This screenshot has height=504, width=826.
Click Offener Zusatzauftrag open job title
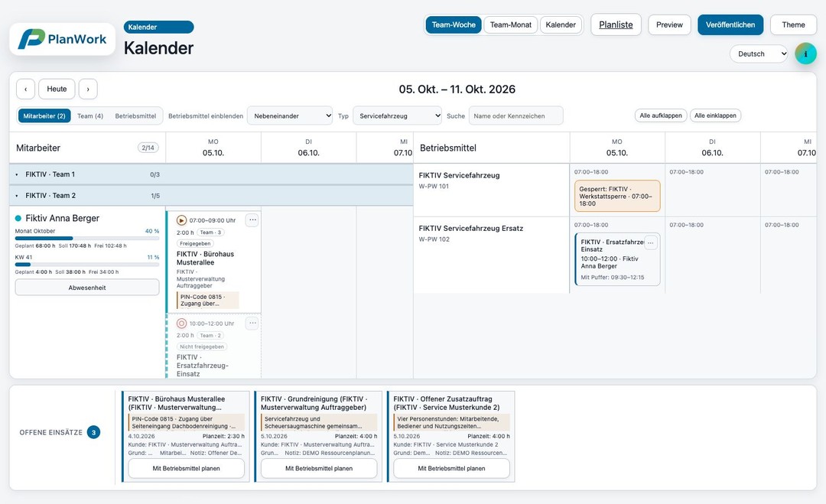pos(446,403)
